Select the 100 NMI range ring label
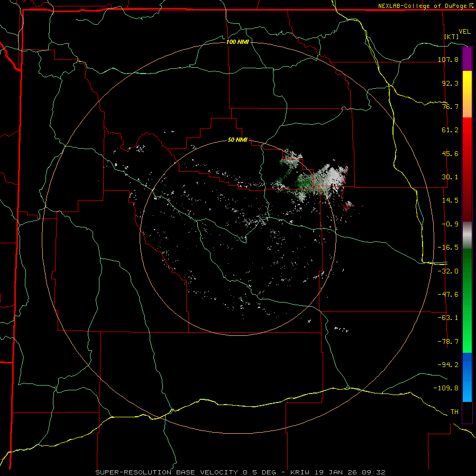The height and width of the screenshot is (476, 476). pos(237,42)
